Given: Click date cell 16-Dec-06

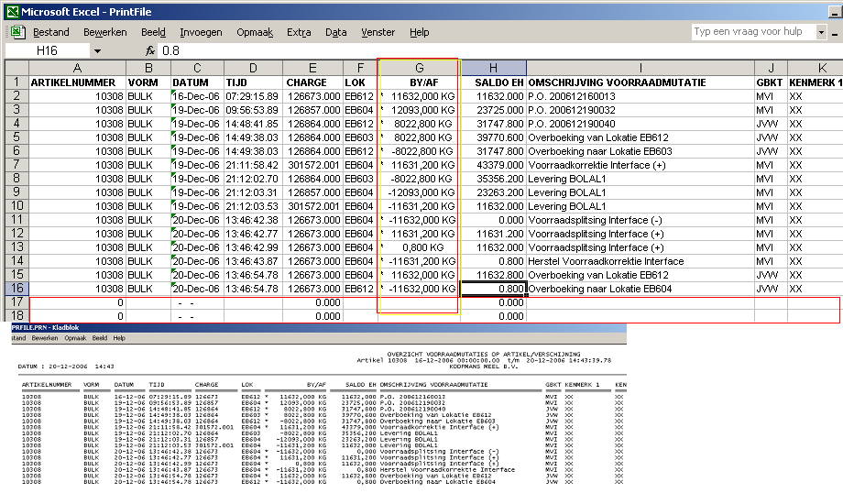Looking at the screenshot, I should pos(197,96).
